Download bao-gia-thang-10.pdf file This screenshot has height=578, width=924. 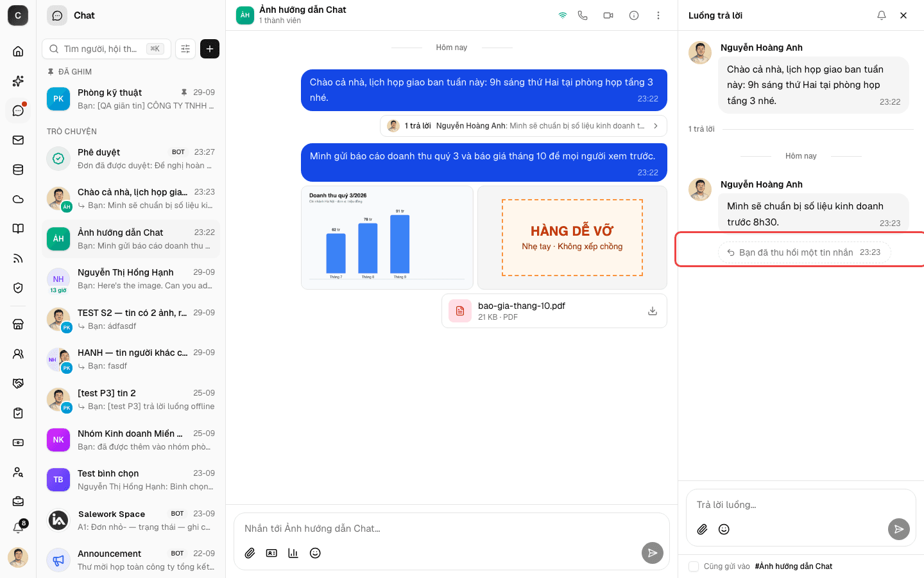(x=653, y=311)
